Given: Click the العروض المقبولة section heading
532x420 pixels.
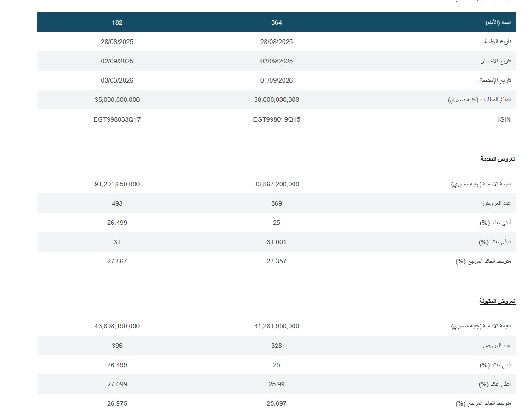Looking at the screenshot, I should click(498, 301).
